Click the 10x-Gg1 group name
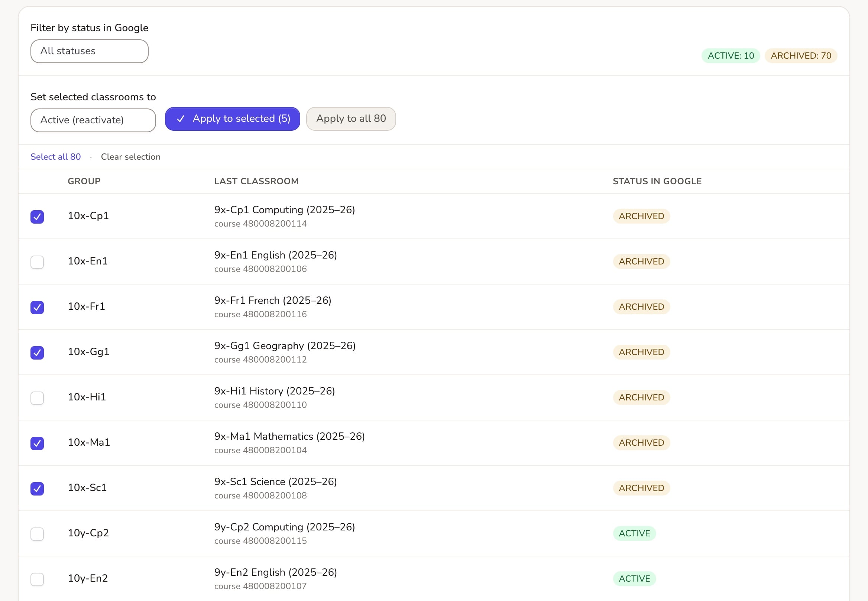This screenshot has height=601, width=868. 88,352
